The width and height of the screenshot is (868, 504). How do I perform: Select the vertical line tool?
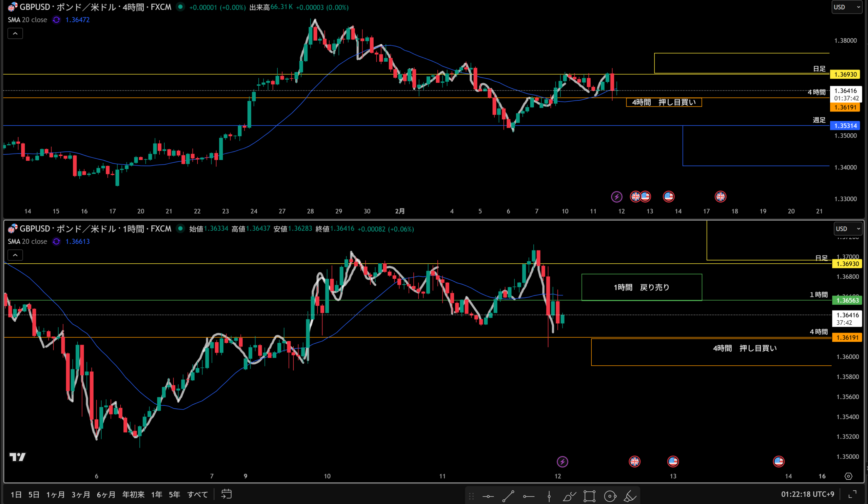tap(549, 496)
